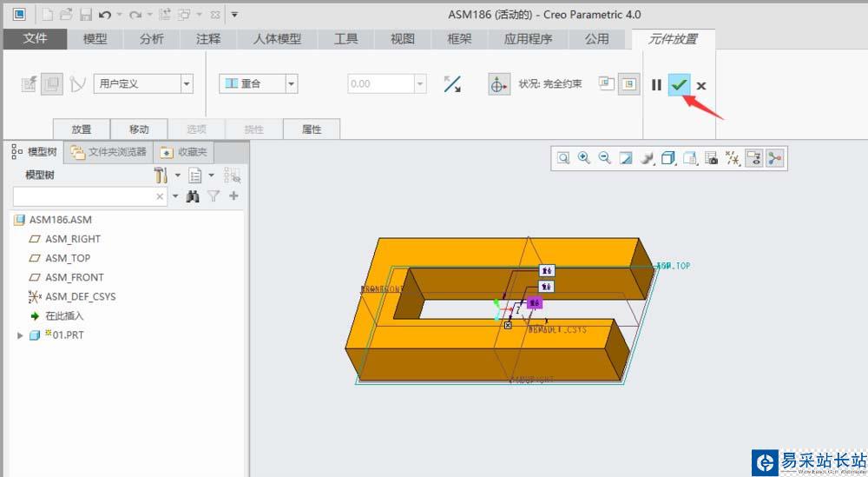Click the Save floppy disk icon
This screenshot has width=868, height=477.
tap(85, 15)
